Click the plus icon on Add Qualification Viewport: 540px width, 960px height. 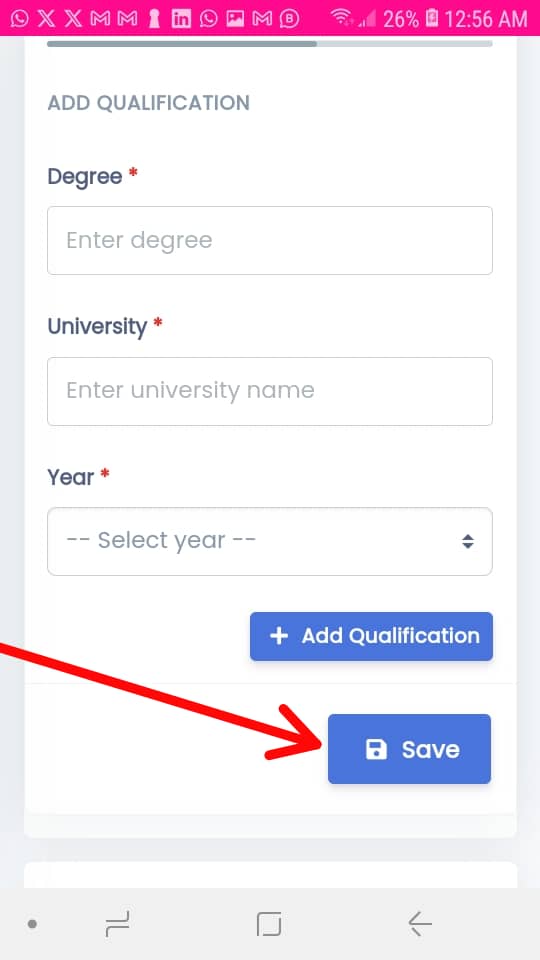coord(279,636)
